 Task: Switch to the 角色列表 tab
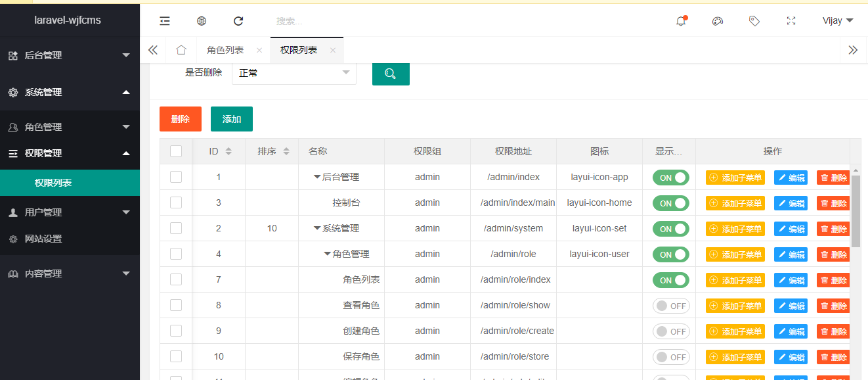(225, 50)
